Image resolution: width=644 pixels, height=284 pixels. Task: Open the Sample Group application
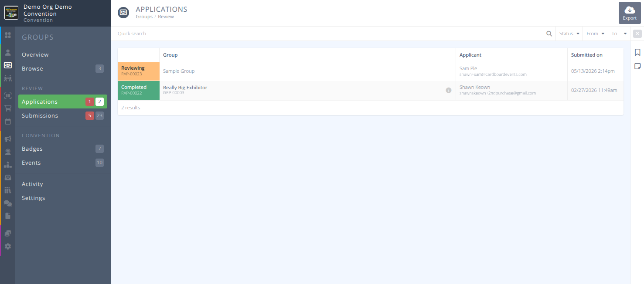[179, 71]
